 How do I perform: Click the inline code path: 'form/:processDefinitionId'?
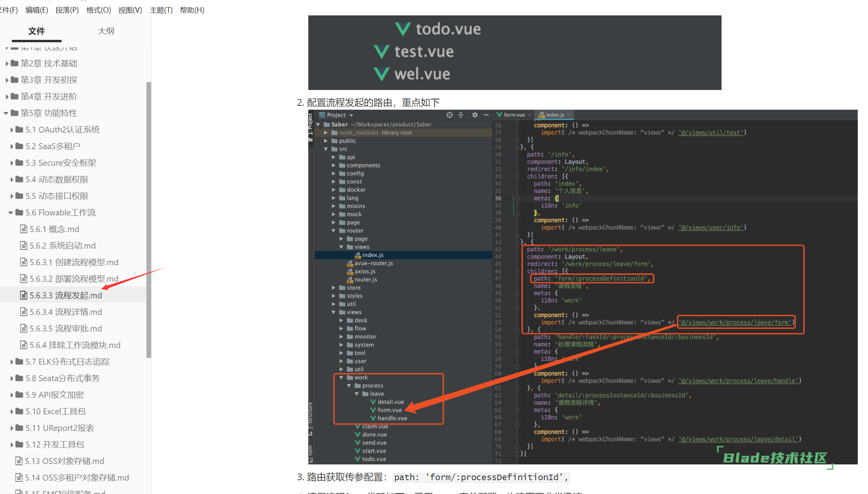pyautogui.click(x=482, y=477)
